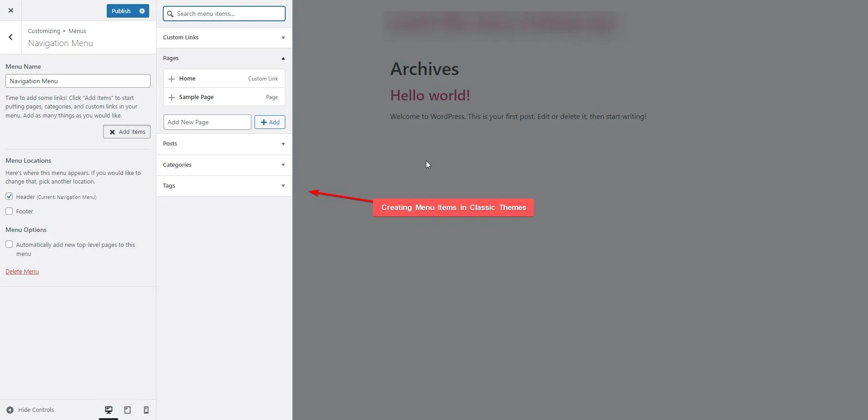The width and height of the screenshot is (868, 420).
Task: Click the Publish button
Action: click(x=121, y=11)
